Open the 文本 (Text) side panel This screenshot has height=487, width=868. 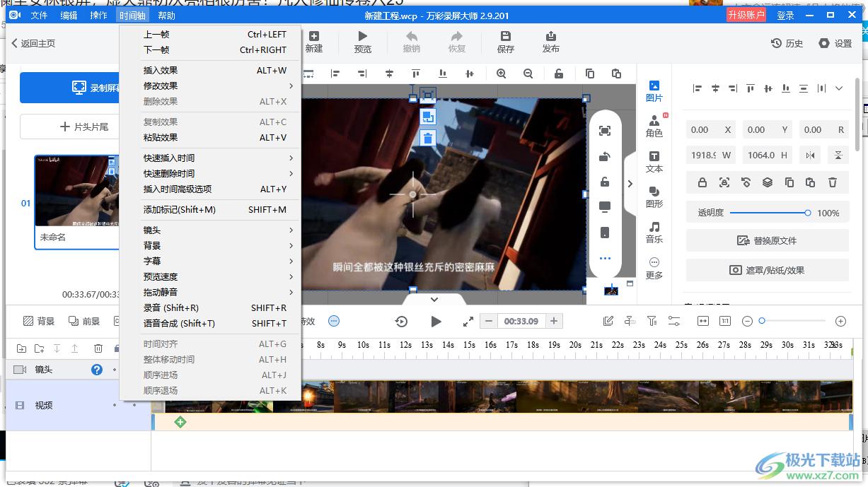point(654,162)
